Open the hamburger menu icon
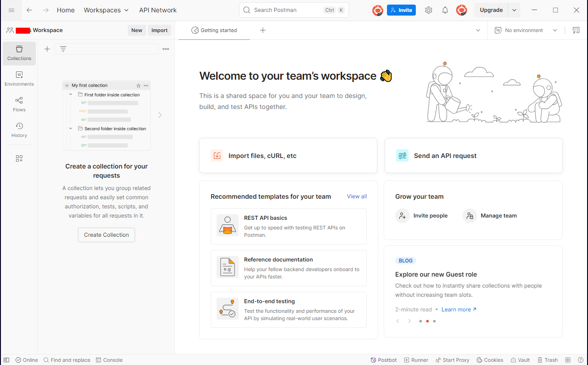 pos(11,10)
